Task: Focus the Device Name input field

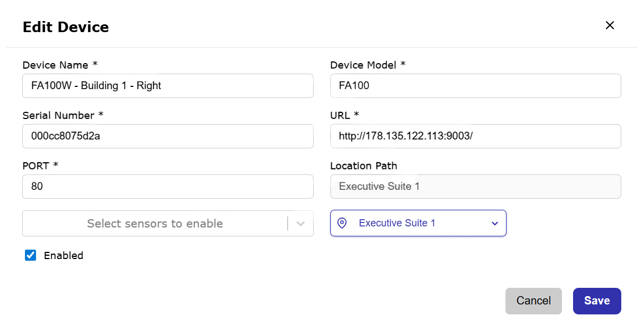Action: click(x=167, y=86)
